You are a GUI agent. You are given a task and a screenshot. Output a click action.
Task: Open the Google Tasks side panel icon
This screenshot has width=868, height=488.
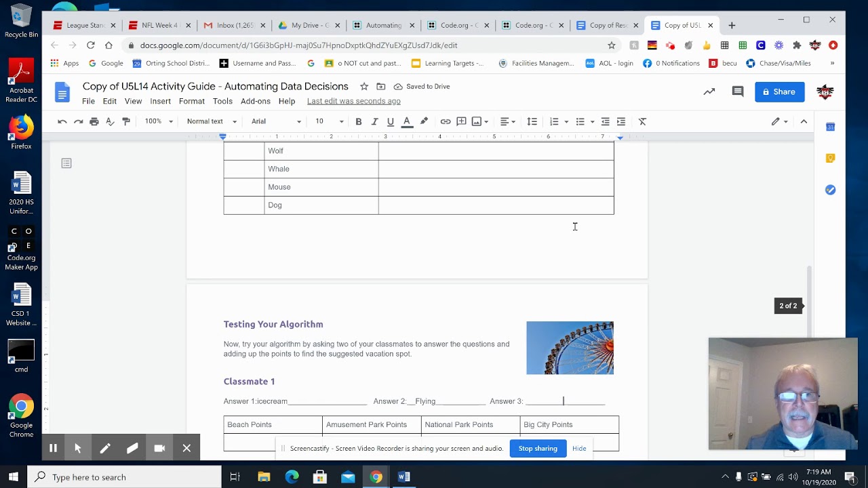(x=830, y=190)
